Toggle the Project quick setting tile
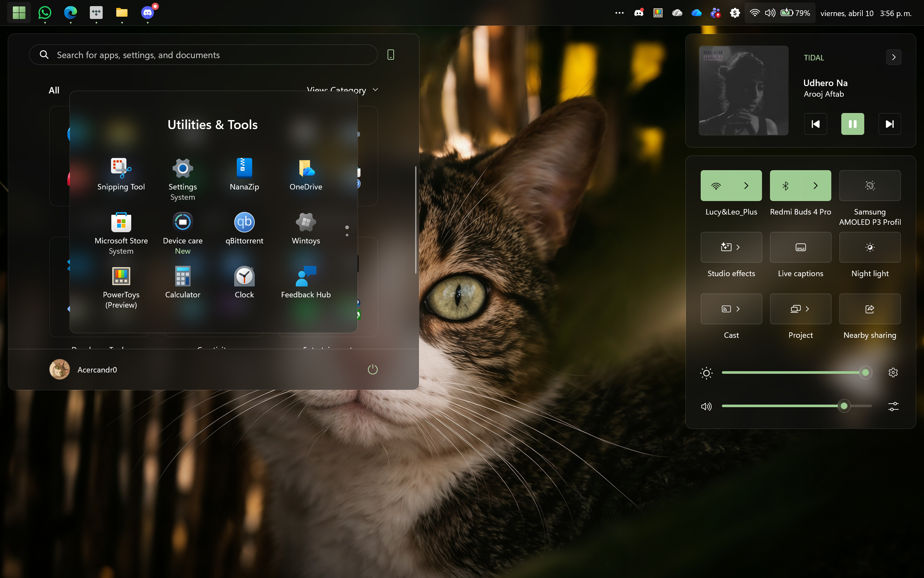924x578 pixels. pyautogui.click(x=801, y=309)
